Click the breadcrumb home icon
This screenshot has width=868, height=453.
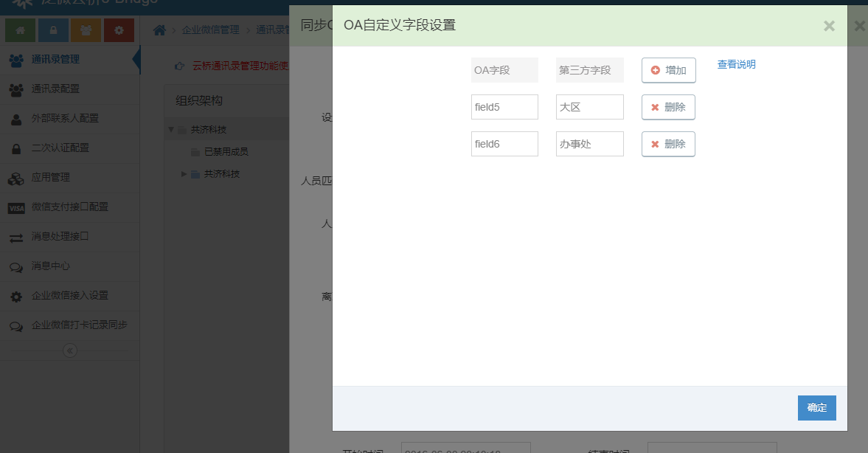159,30
